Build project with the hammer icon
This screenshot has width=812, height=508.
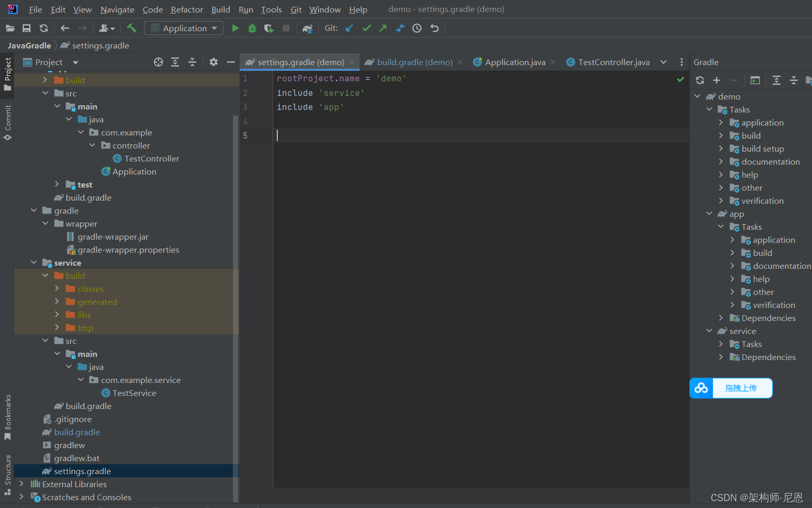pos(131,28)
